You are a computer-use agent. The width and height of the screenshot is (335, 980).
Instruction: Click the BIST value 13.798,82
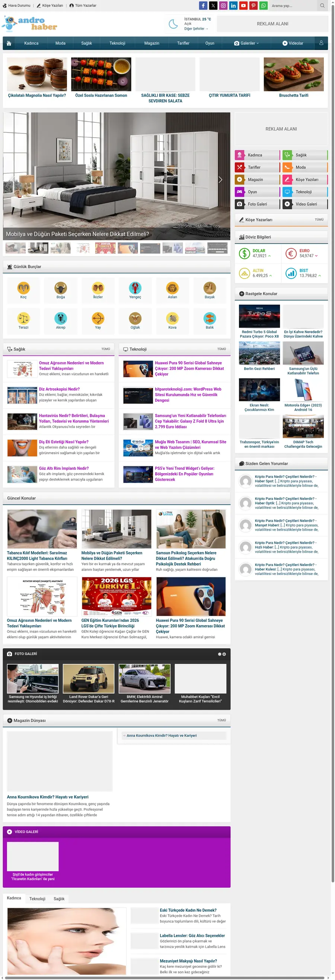pyautogui.click(x=308, y=276)
